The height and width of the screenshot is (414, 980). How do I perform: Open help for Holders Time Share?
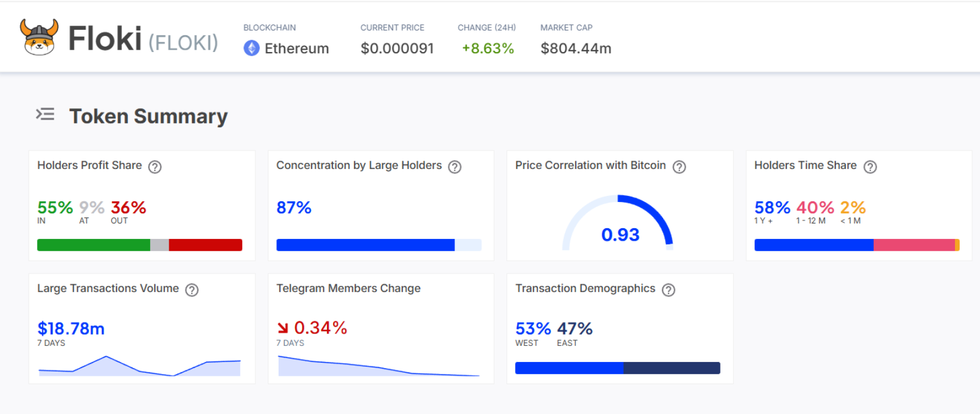[871, 167]
